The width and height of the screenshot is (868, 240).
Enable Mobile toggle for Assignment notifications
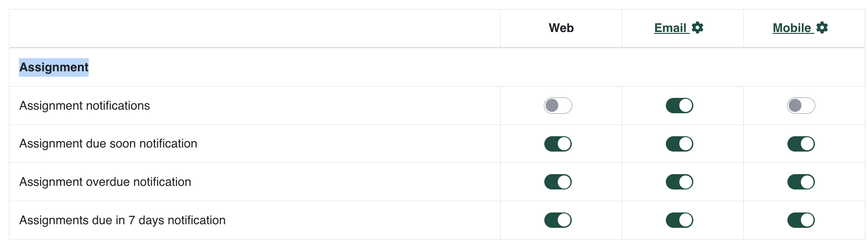(801, 106)
